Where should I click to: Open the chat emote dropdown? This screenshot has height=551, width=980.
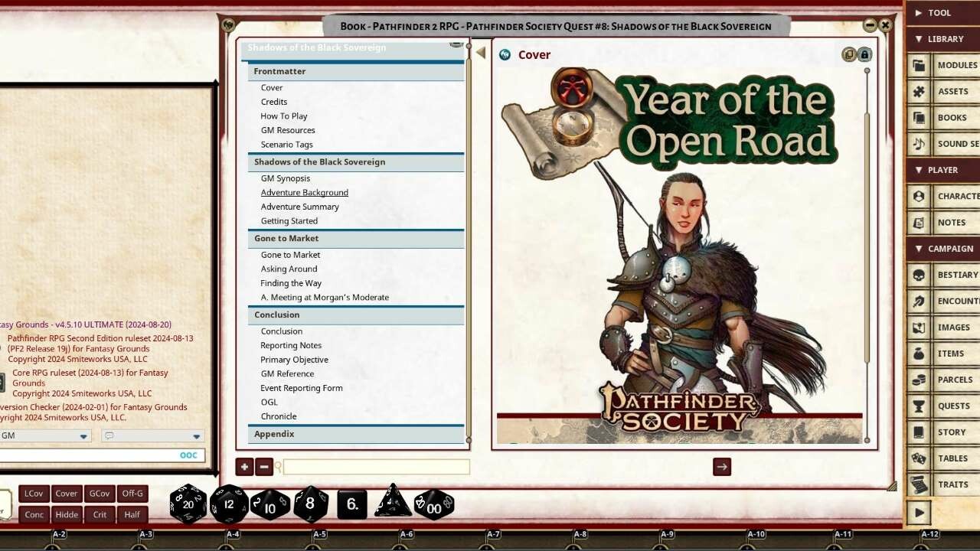[x=152, y=435]
